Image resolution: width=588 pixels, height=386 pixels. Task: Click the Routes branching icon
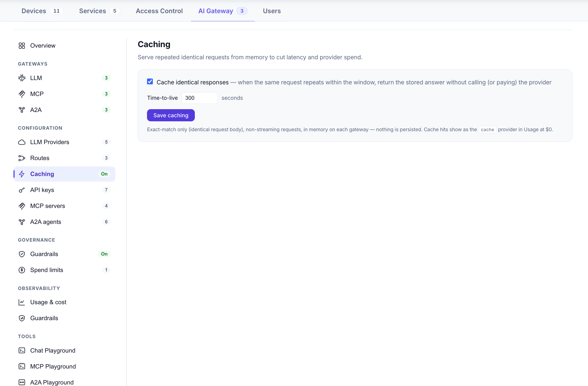tap(22, 158)
